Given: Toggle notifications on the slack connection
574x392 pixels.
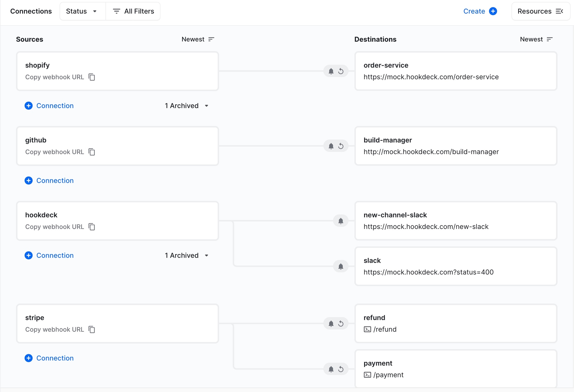Looking at the screenshot, I should [x=341, y=266].
